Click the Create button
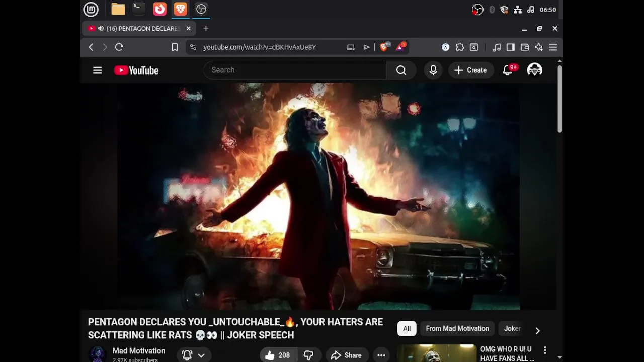Screen dimensions: 644x362 coord(470,70)
